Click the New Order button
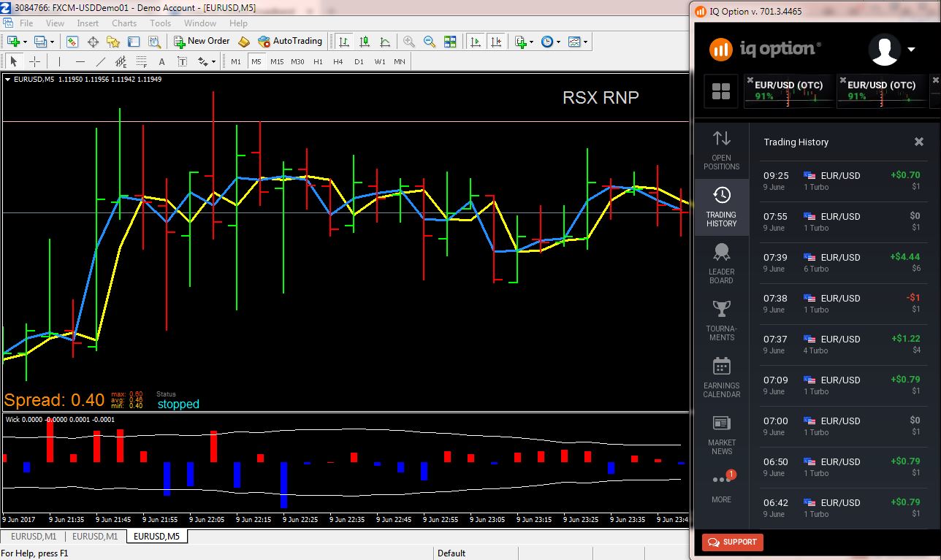941x560 pixels. tap(202, 42)
